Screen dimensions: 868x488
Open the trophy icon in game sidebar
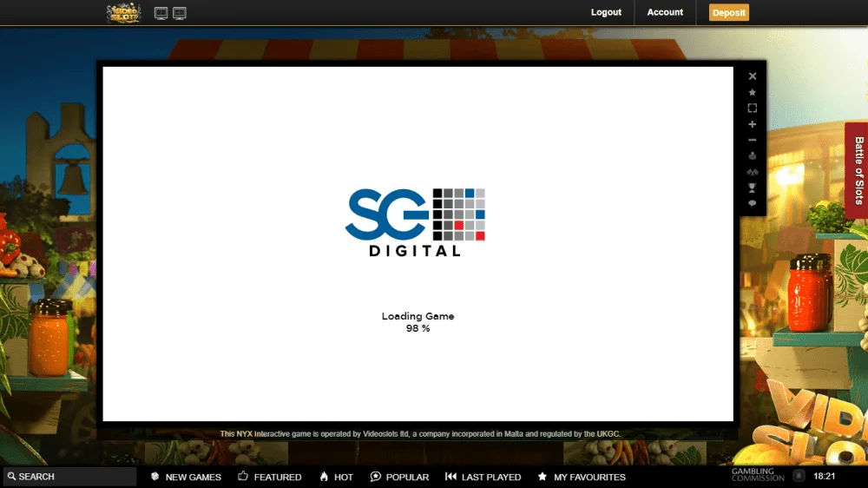[x=753, y=188]
